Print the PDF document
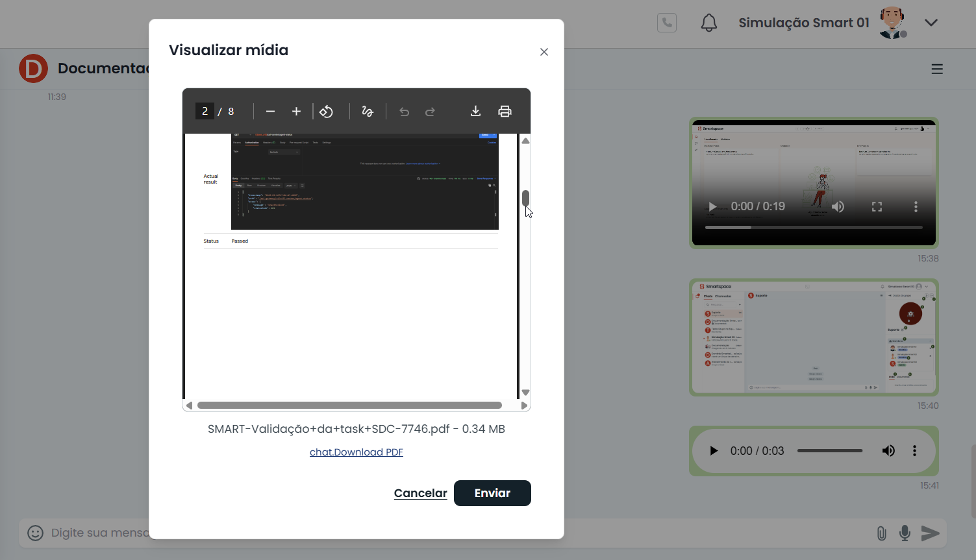The width and height of the screenshot is (976, 560). point(505,112)
